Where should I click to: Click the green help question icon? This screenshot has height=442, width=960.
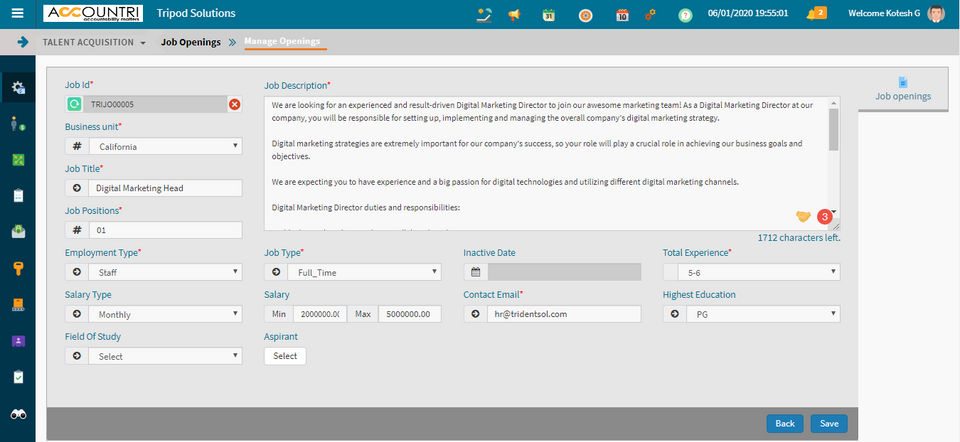[x=685, y=15]
